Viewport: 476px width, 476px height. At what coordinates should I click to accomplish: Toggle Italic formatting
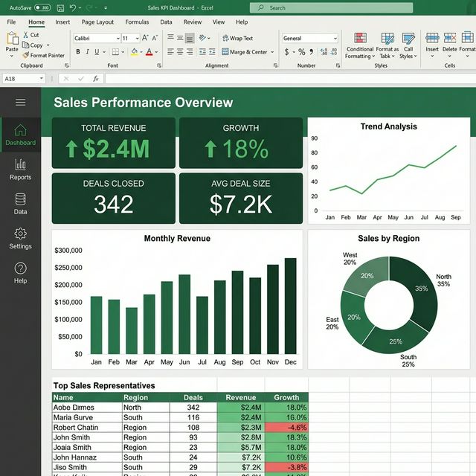88,52
